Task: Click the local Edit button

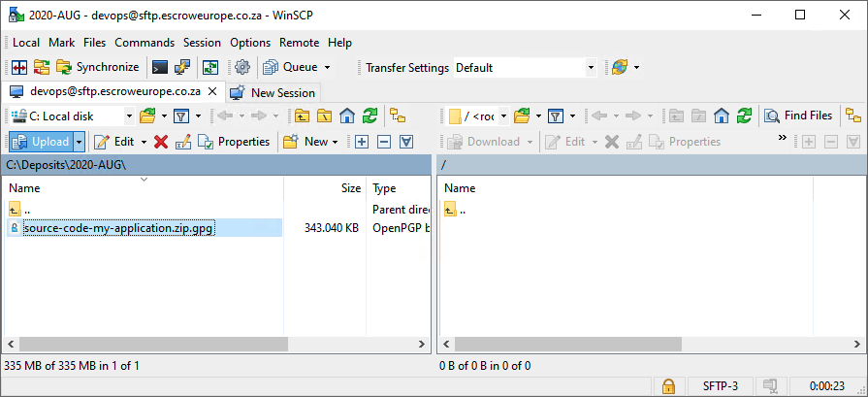Action: pos(114,142)
